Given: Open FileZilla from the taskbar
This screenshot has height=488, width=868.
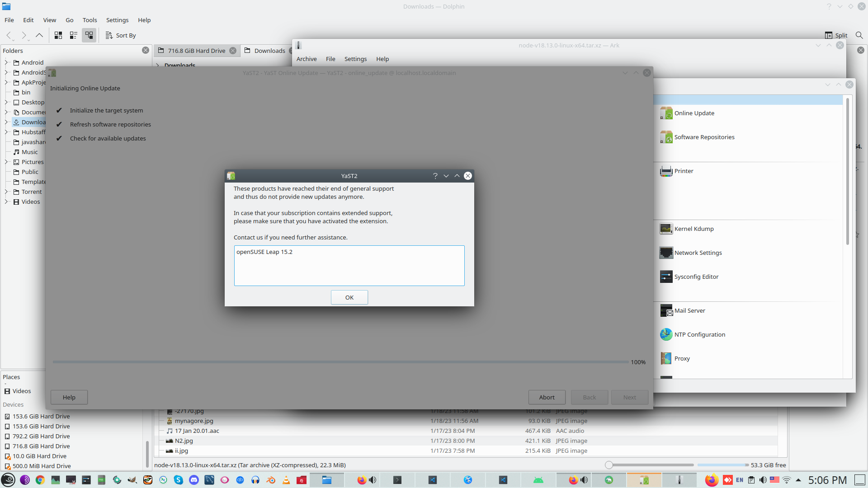Looking at the screenshot, I should point(302,480).
